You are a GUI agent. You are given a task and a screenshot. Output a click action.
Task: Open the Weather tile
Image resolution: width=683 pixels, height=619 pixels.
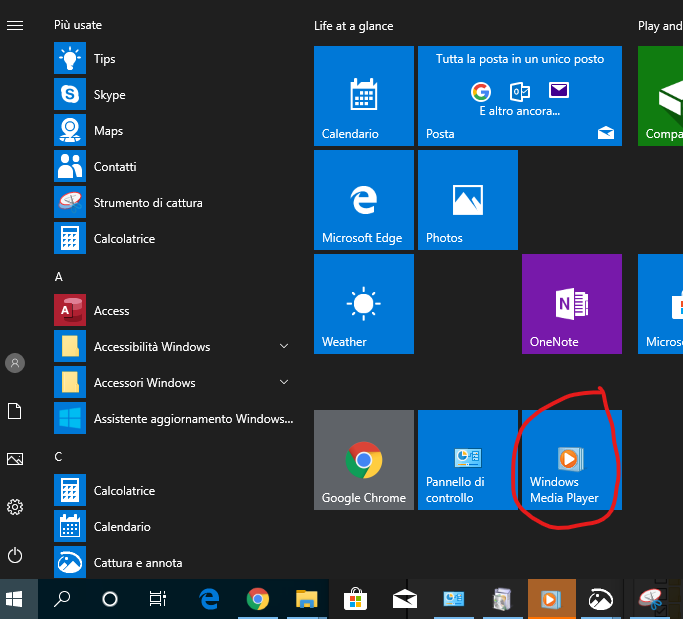[363, 304]
